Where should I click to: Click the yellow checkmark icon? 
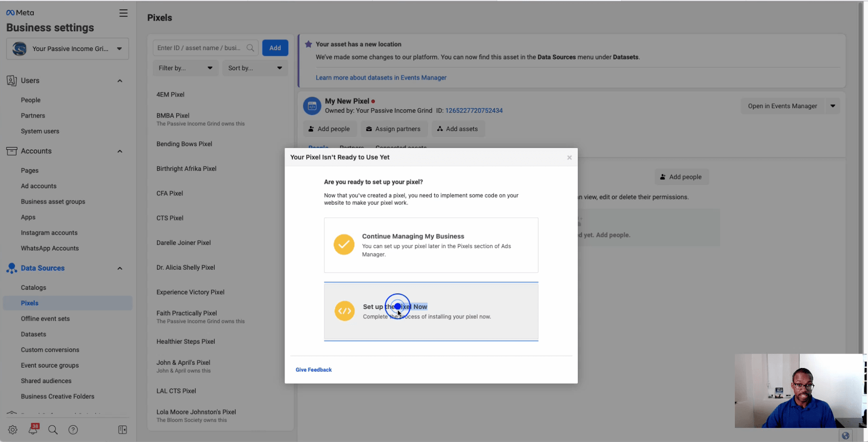pyautogui.click(x=344, y=245)
